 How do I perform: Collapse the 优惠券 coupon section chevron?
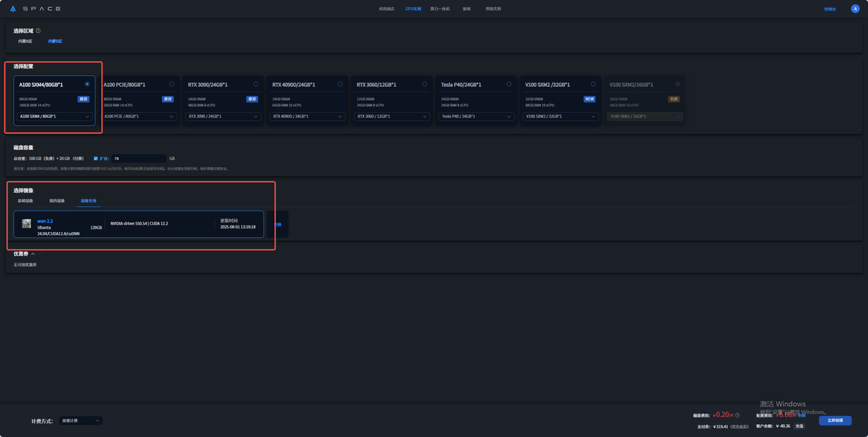pyautogui.click(x=33, y=254)
